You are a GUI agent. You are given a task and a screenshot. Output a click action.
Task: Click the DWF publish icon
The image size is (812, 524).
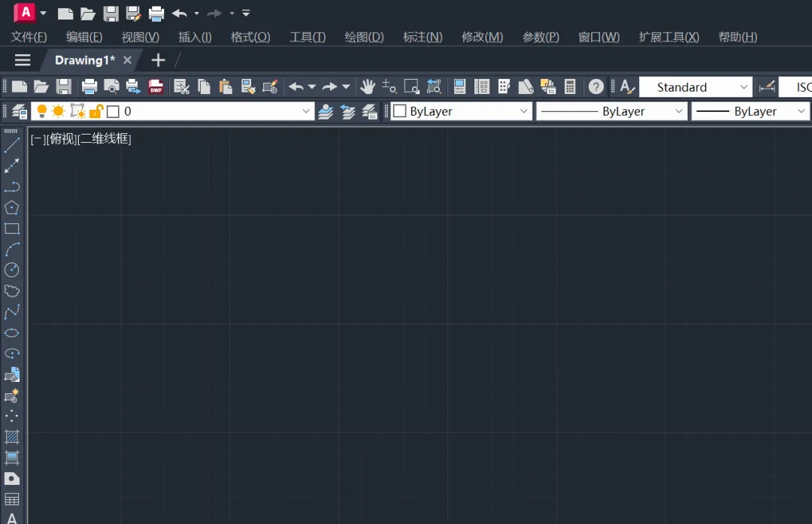tap(156, 86)
